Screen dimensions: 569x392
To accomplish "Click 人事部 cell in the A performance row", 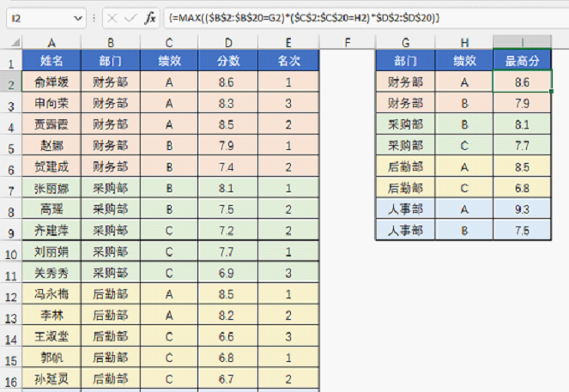I will click(405, 209).
